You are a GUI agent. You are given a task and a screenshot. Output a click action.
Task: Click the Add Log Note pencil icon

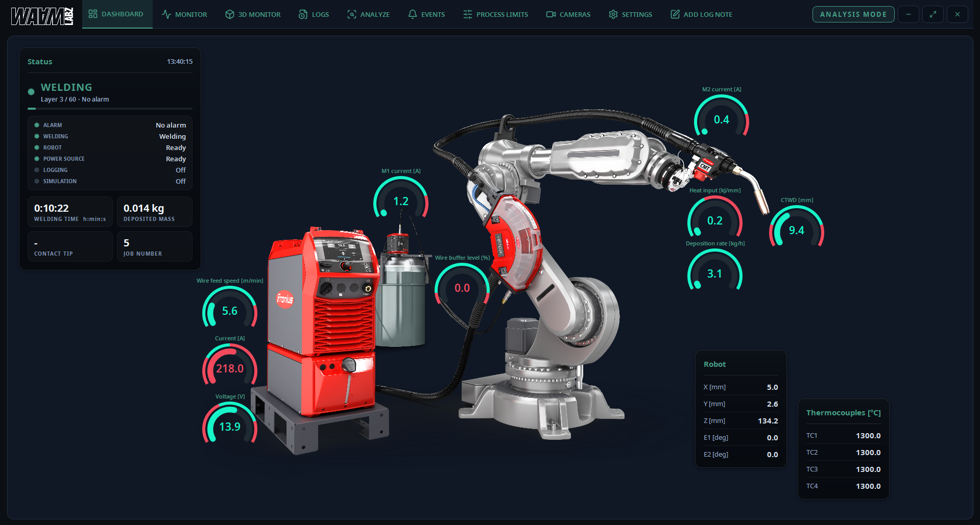coord(675,14)
